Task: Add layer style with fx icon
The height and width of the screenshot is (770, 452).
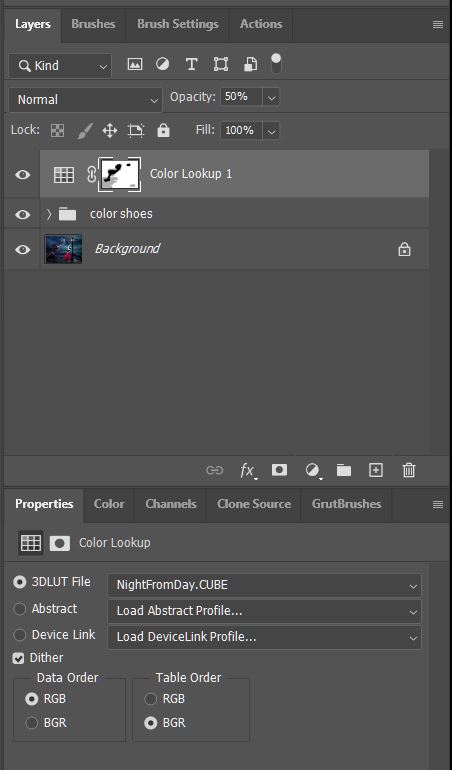Action: tap(247, 470)
